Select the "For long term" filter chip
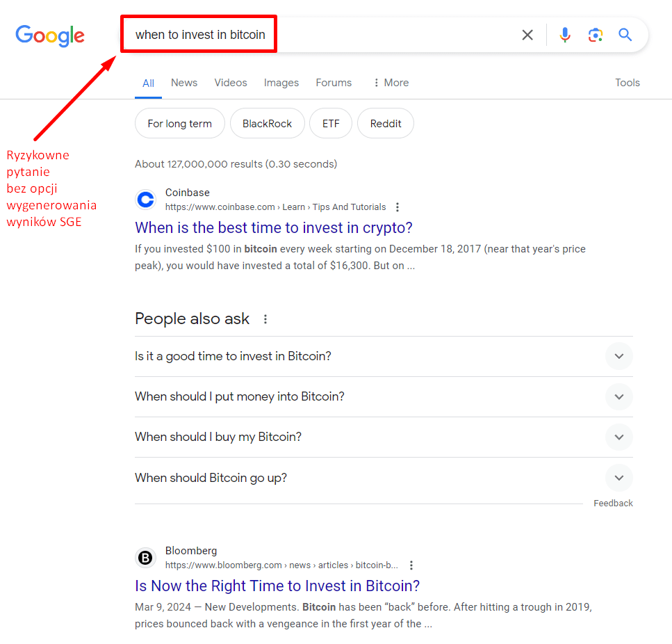This screenshot has height=644, width=672. [179, 124]
